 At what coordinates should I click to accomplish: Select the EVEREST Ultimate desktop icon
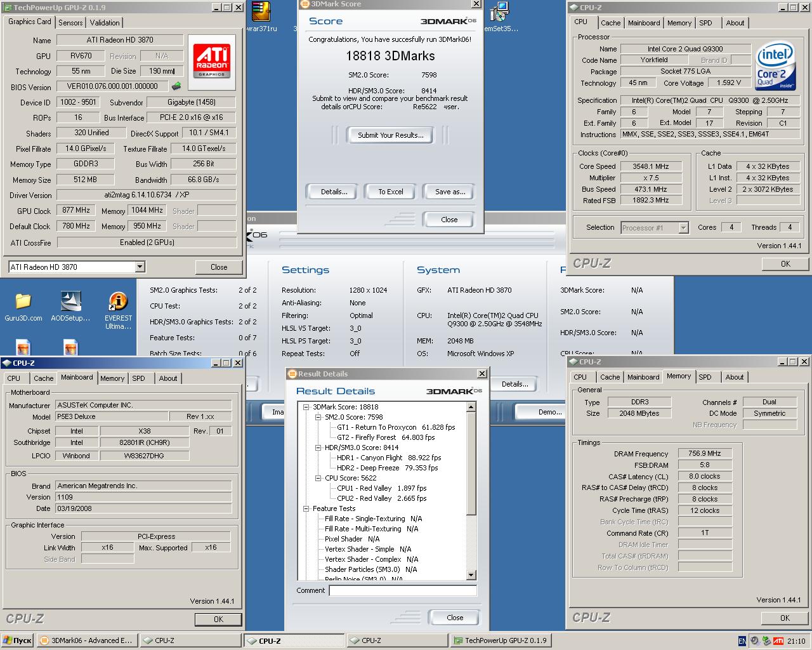(118, 302)
